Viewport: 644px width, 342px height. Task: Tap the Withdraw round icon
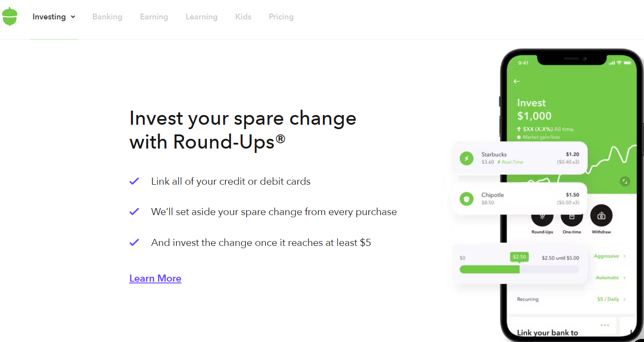click(x=601, y=216)
